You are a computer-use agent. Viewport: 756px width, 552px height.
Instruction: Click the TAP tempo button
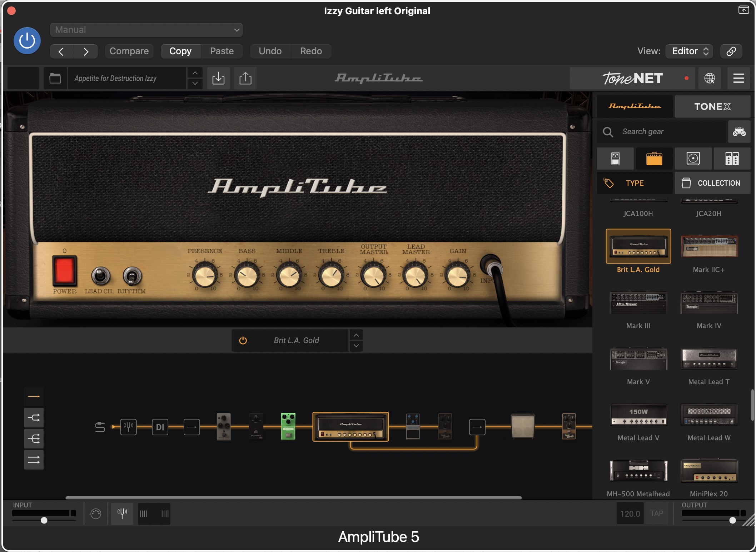pos(656,513)
